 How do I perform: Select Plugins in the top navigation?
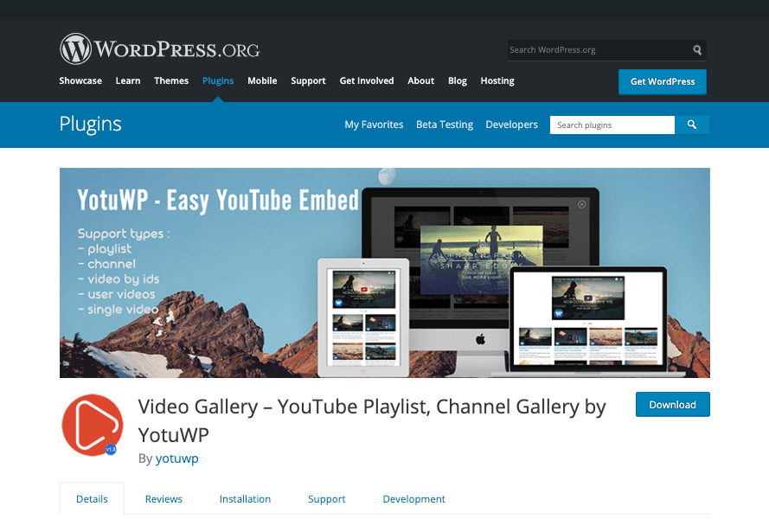[218, 81]
